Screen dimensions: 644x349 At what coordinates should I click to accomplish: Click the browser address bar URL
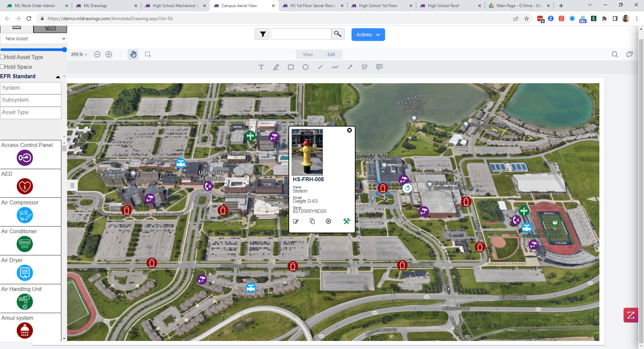[110, 18]
